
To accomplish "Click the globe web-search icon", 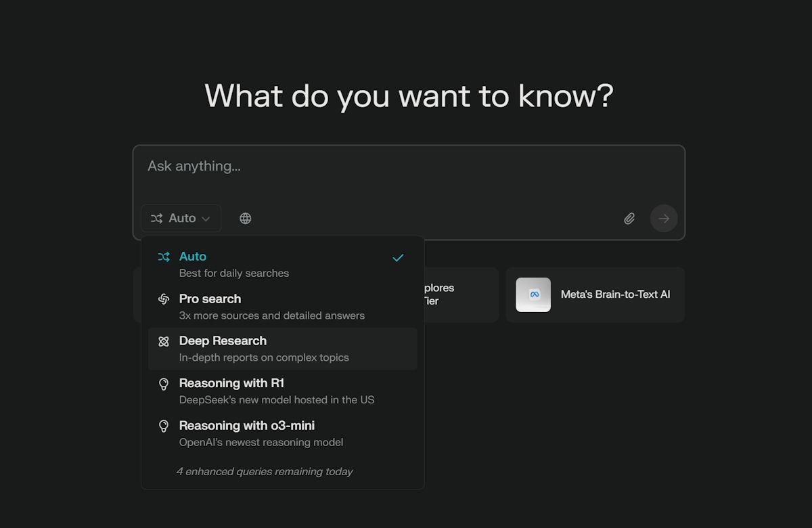I will click(x=246, y=218).
